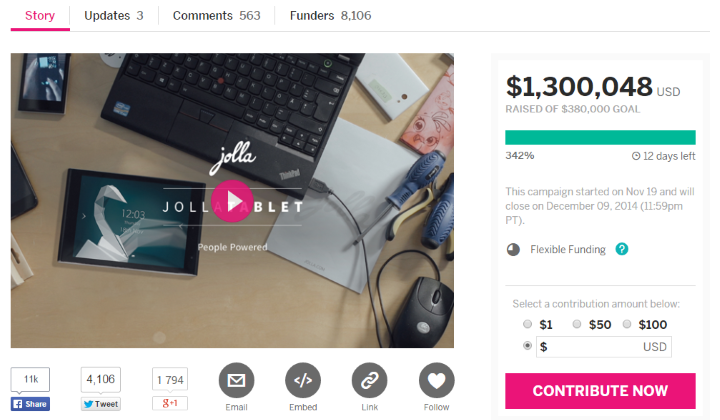Tweet about the campaign
The width and height of the screenshot is (720, 420).
pyautogui.click(x=101, y=404)
